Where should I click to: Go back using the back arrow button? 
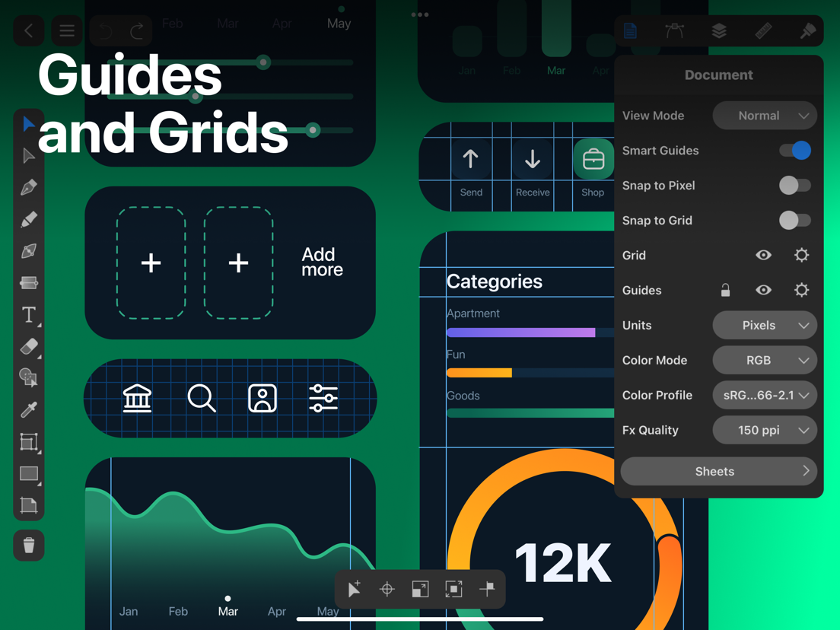[29, 30]
